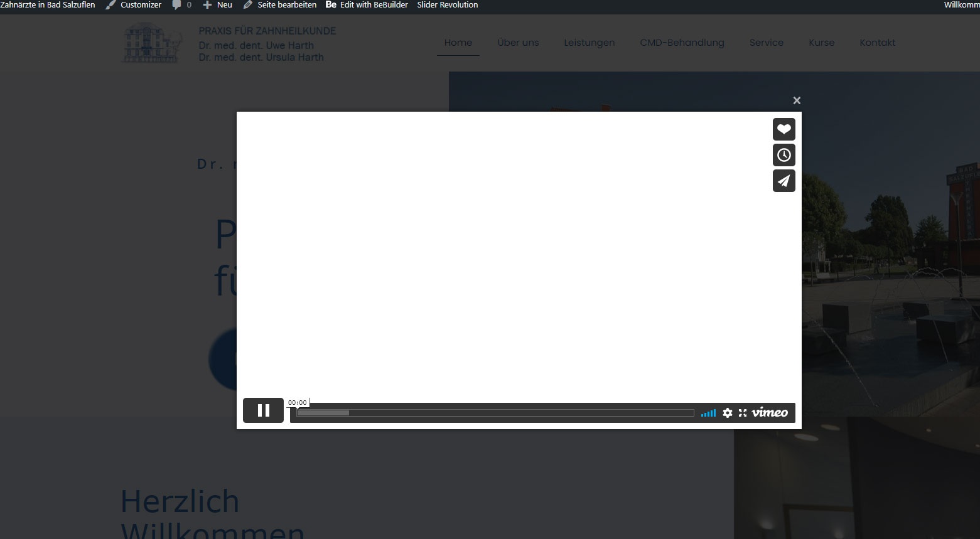980x539 pixels.
Task: Open Slider Revolution in admin bar
Action: click(448, 5)
